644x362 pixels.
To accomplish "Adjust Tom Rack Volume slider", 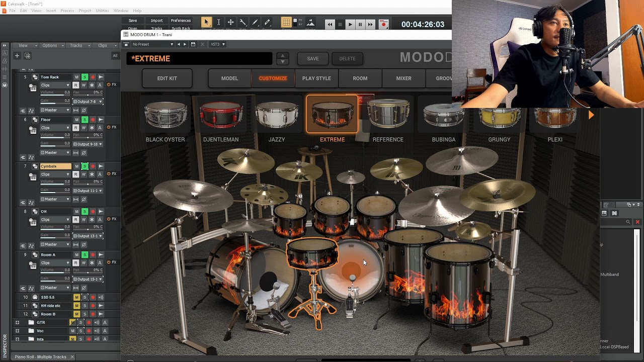I will [x=55, y=93].
